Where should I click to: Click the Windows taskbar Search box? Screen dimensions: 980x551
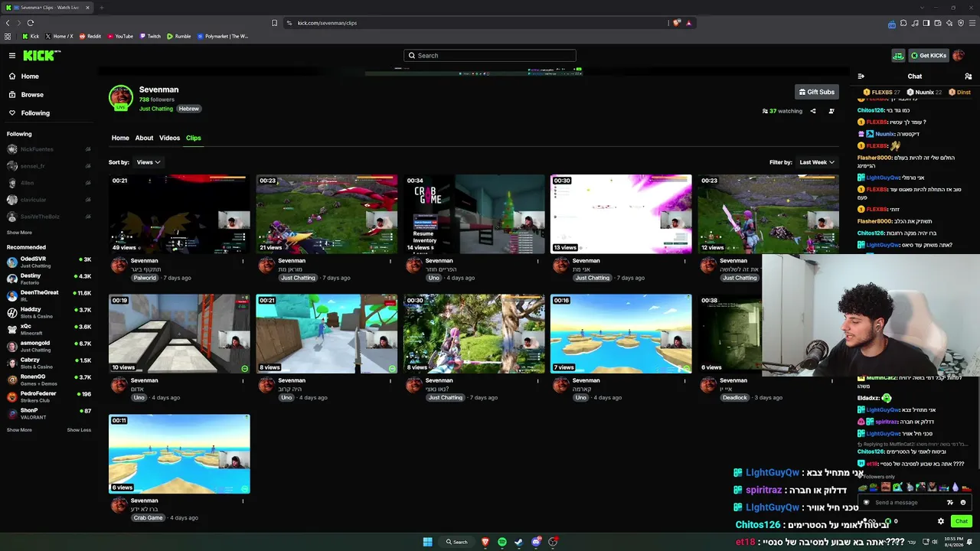(457, 542)
